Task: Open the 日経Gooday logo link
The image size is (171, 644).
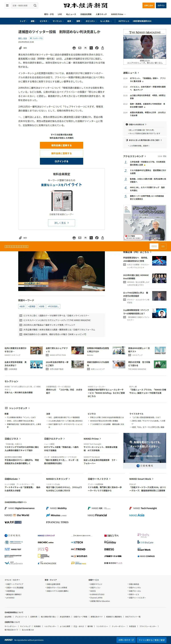Action: 110,542
